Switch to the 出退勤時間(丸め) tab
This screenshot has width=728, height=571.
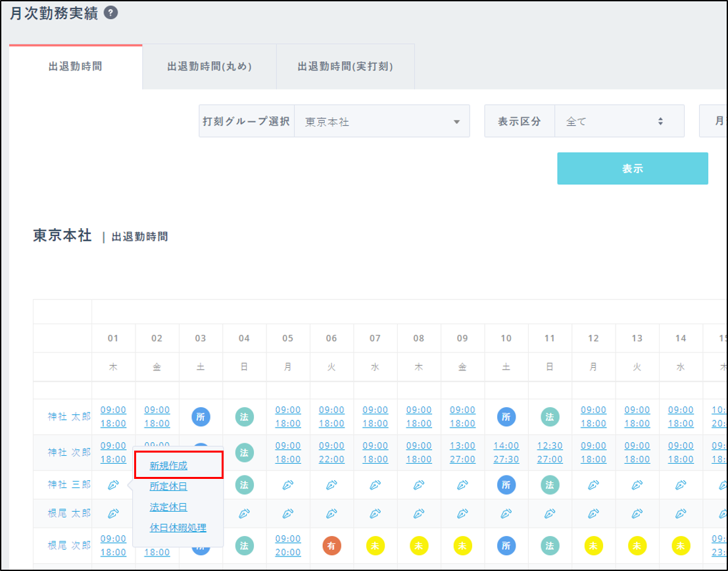click(209, 66)
